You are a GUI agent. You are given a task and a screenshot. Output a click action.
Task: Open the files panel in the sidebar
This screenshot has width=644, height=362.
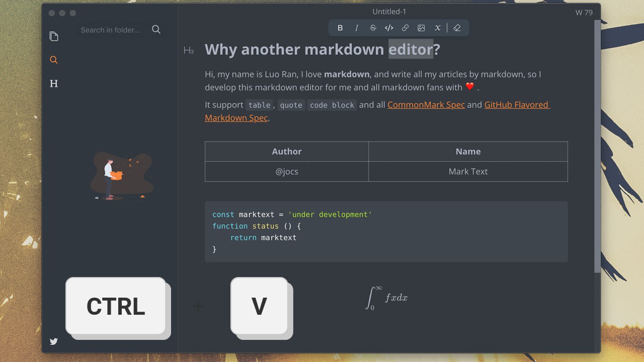[x=54, y=36]
